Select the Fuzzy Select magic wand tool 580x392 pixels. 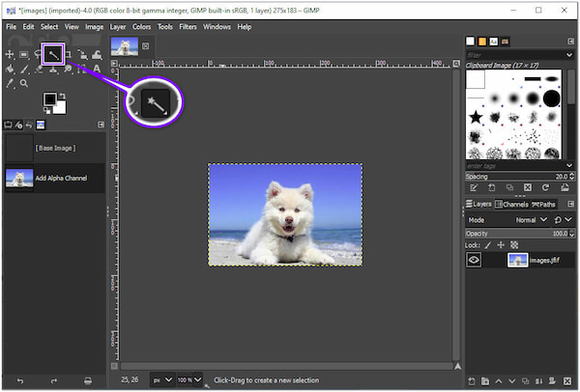click(53, 55)
